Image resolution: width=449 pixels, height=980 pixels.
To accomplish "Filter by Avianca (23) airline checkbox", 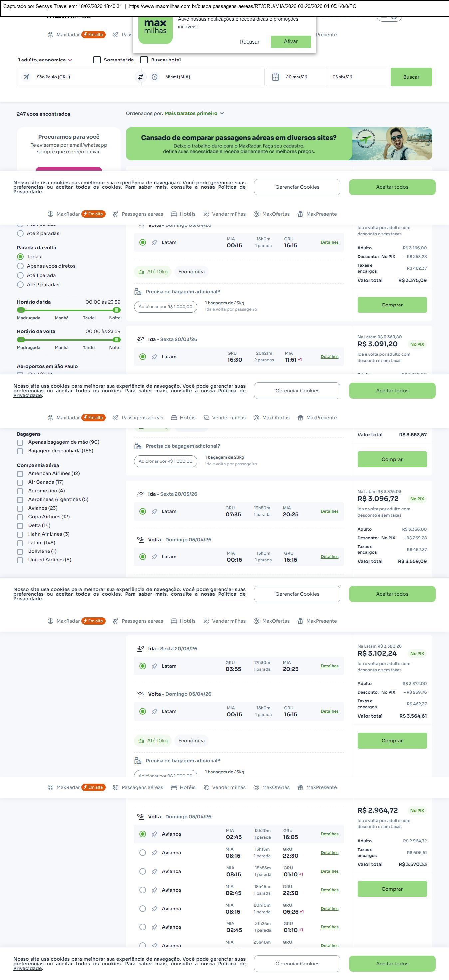I will [20, 508].
